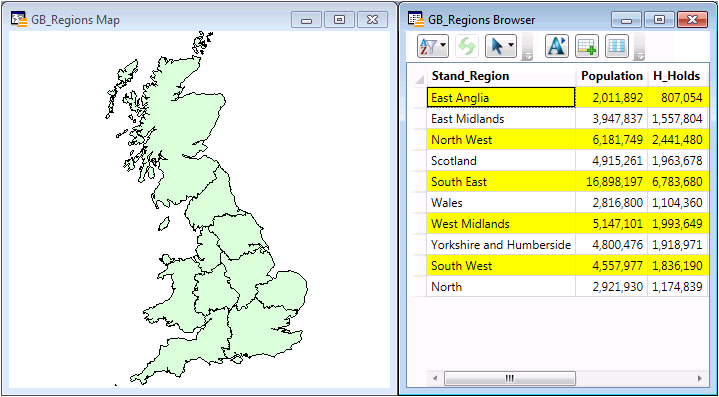Click the horizontal scrollbar thumb in Browser
The image size is (719, 397).
(509, 379)
